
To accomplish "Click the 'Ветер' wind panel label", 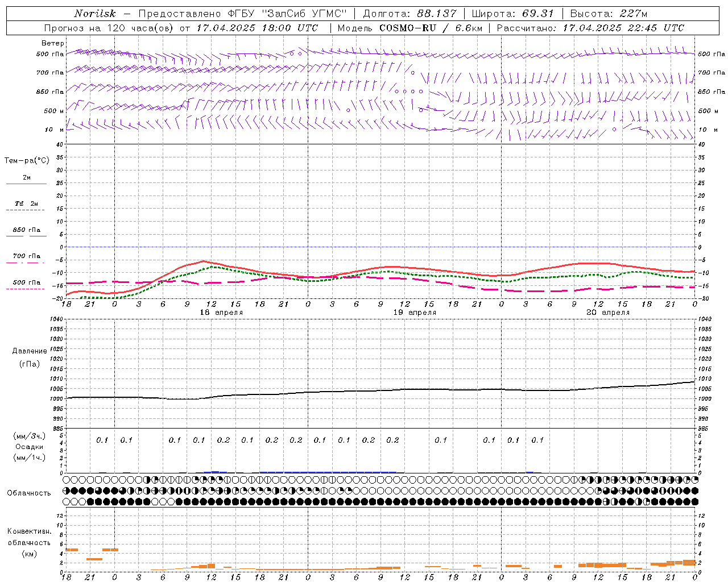I will (x=52, y=43).
